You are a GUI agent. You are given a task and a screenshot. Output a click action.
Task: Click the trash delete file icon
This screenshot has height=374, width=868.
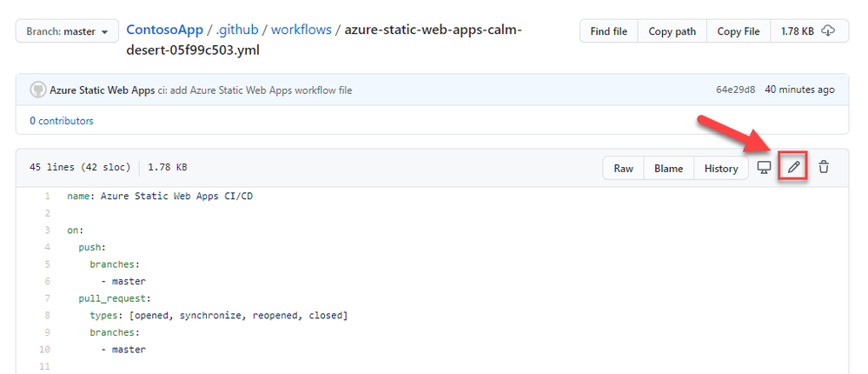pos(824,167)
